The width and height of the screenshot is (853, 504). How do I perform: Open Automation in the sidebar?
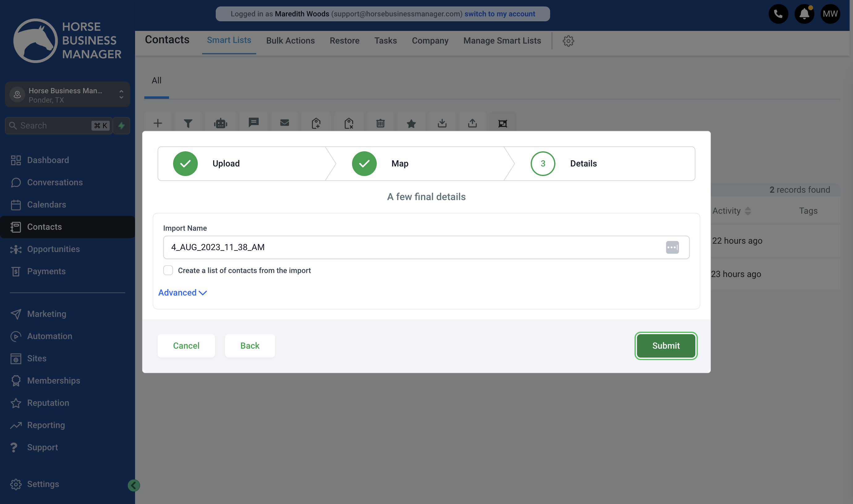coord(50,336)
